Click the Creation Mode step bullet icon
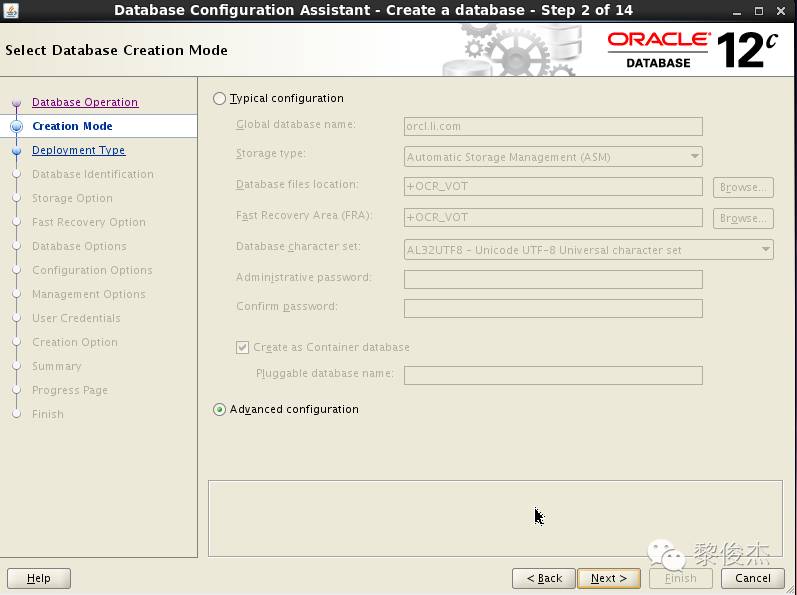This screenshot has height=595, width=797. 16,126
